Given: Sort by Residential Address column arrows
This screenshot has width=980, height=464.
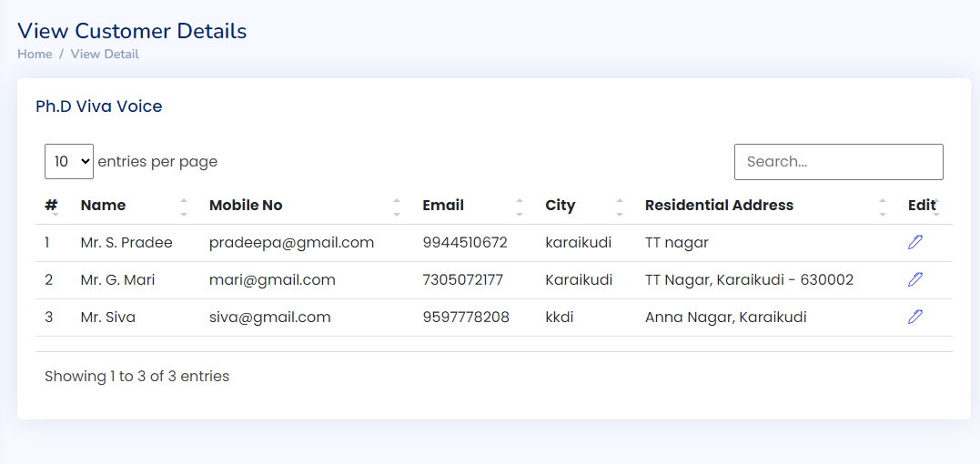Looking at the screenshot, I should (883, 207).
